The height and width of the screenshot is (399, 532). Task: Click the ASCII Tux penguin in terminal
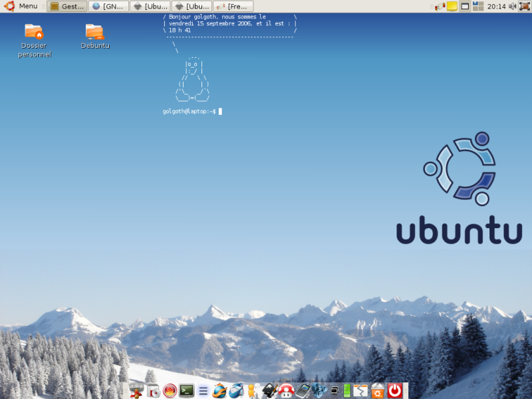coord(192,80)
